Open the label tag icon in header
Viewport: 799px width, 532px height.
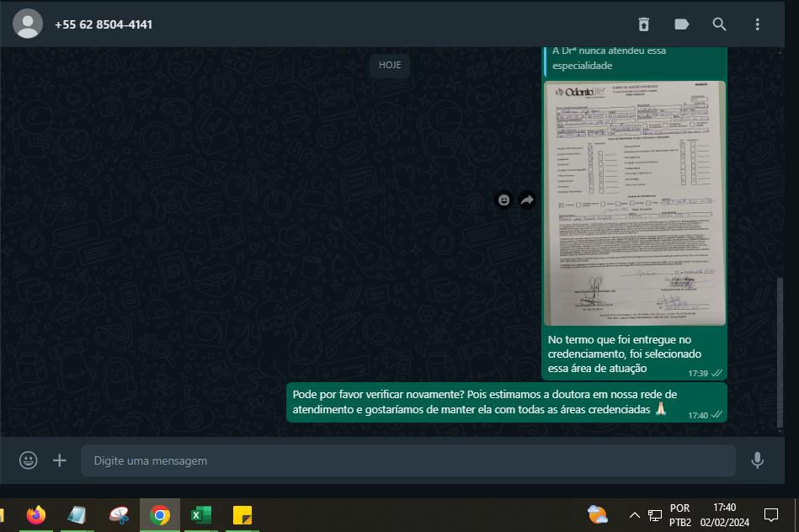pyautogui.click(x=682, y=24)
